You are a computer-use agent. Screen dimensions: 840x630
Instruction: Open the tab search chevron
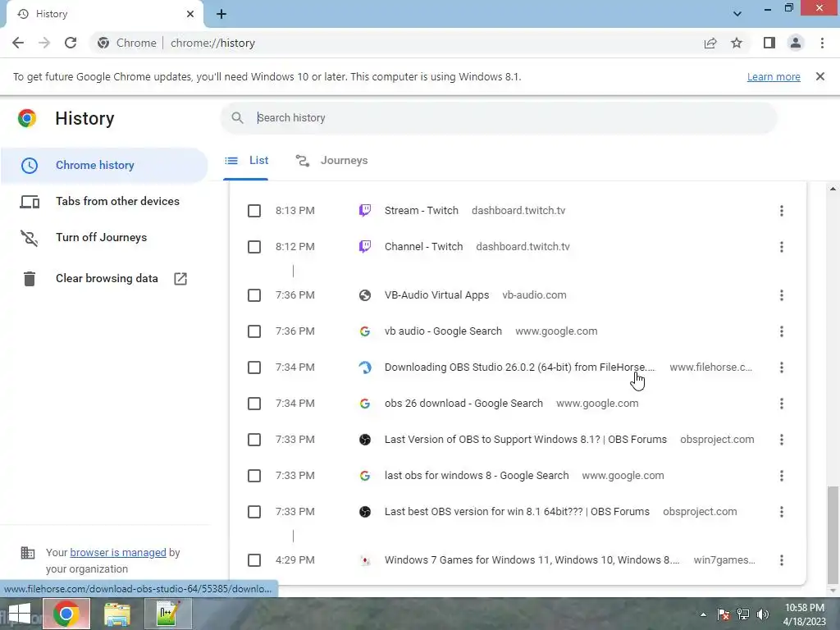(x=737, y=13)
